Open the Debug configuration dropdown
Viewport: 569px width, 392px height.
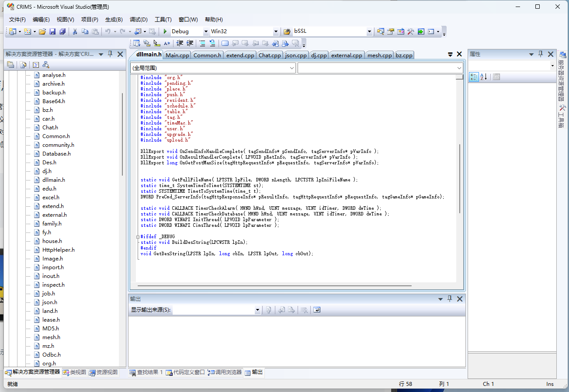(206, 31)
